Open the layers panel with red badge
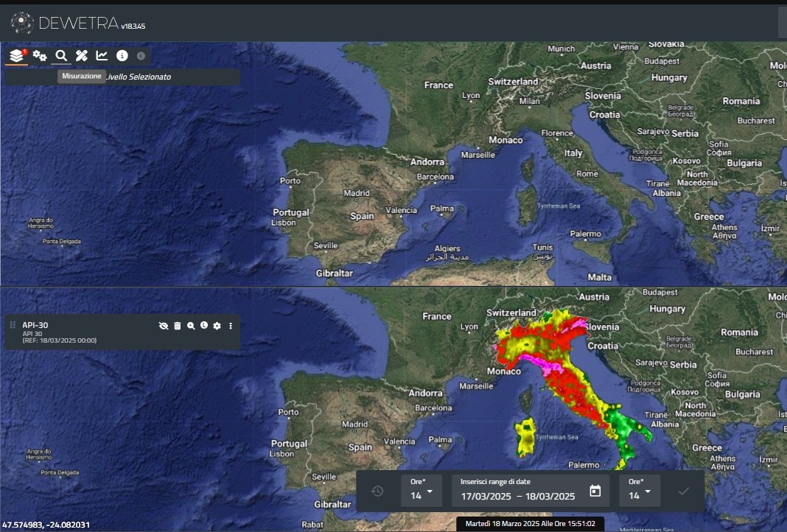This screenshot has width=787, height=532. (17, 55)
